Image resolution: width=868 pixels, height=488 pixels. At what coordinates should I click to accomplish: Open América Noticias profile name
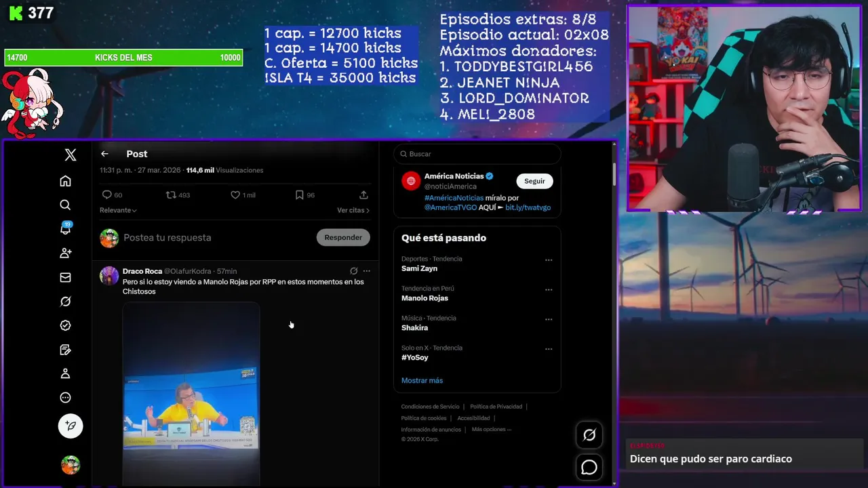(x=454, y=176)
